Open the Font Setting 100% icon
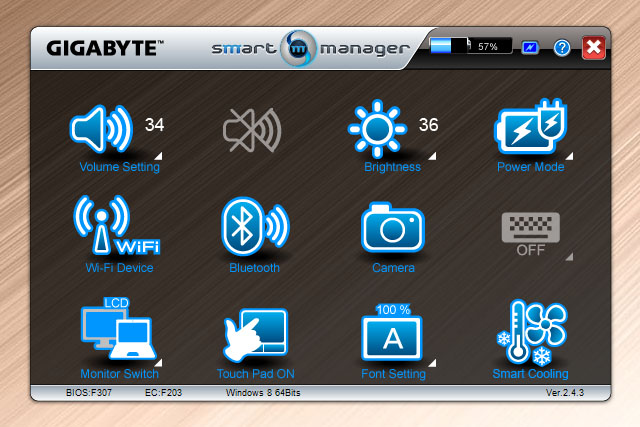The image size is (640, 427). click(x=392, y=332)
